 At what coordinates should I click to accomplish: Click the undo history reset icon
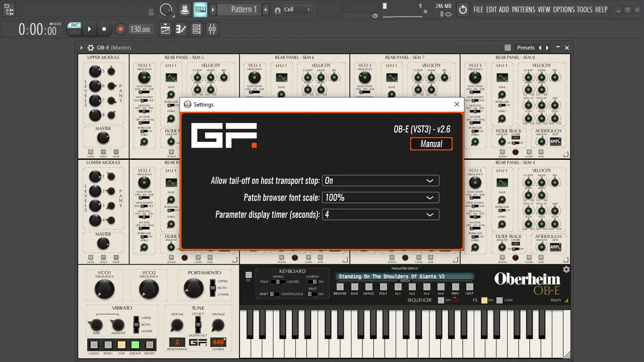[463, 9]
